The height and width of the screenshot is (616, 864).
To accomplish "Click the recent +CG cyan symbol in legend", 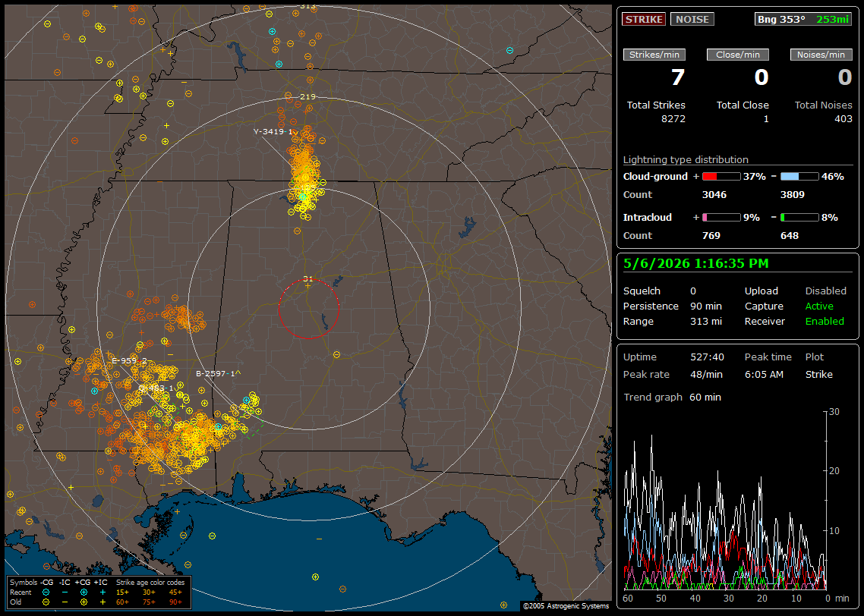I will tap(84, 592).
